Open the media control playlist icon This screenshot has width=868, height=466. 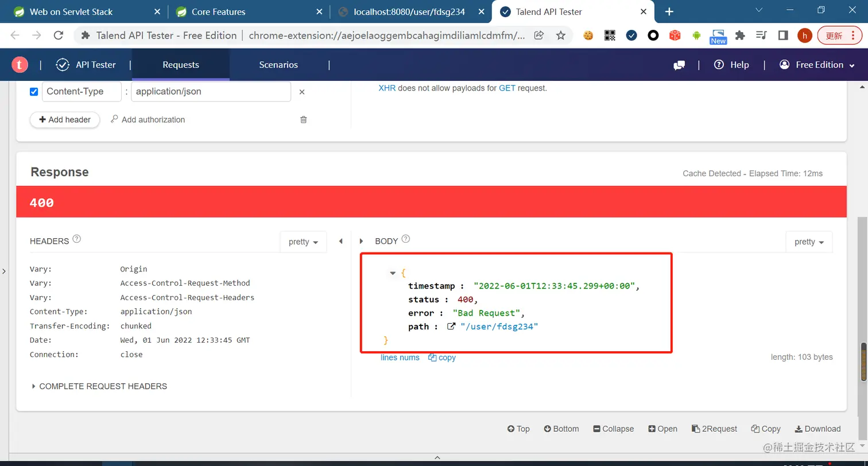coord(762,36)
